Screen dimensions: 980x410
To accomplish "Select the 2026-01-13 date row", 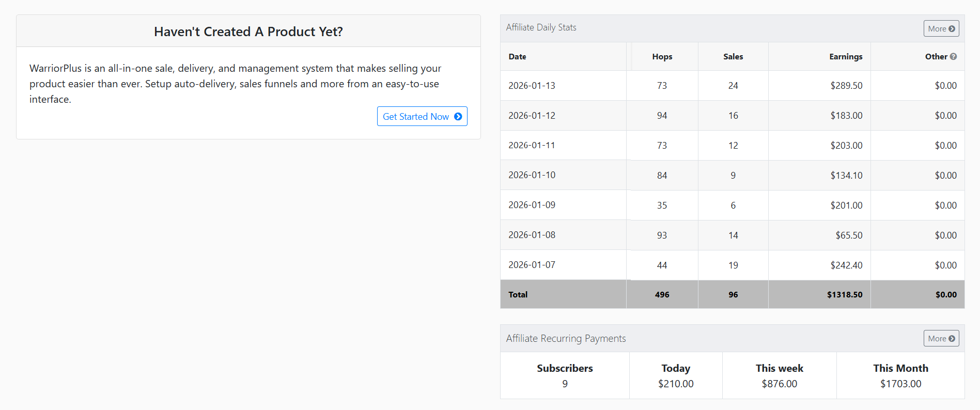I will pyautogui.click(x=532, y=85).
